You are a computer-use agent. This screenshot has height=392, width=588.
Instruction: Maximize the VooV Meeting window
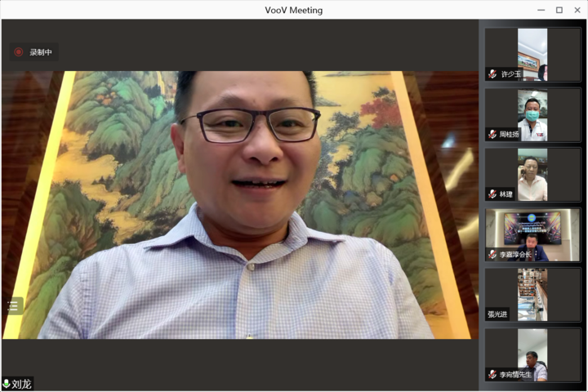click(559, 10)
